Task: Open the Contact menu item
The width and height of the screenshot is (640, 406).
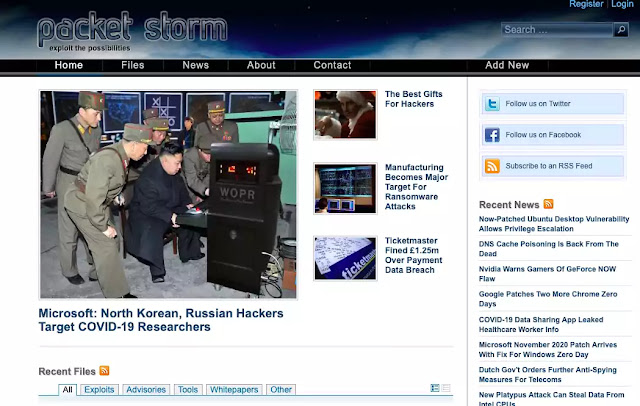Action: (x=332, y=65)
